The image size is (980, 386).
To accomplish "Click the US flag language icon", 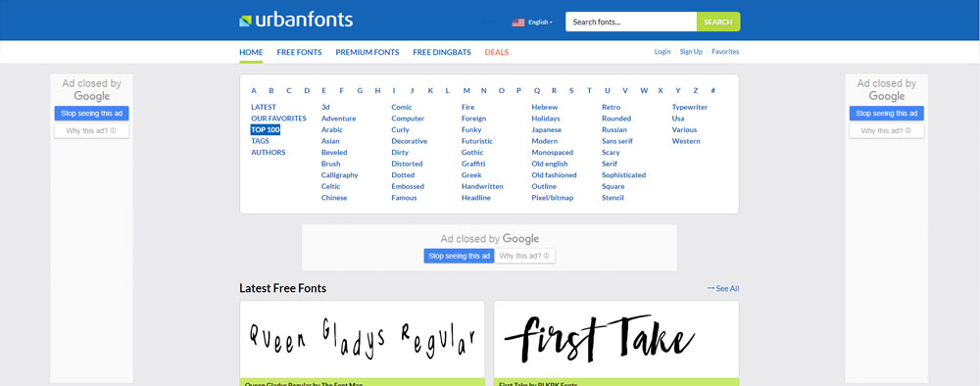I will (x=518, y=22).
